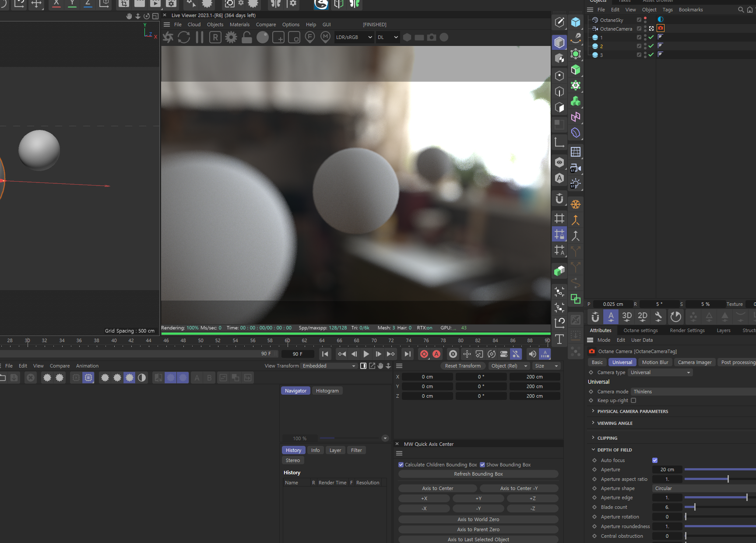Select the Cube primitive icon

(576, 22)
